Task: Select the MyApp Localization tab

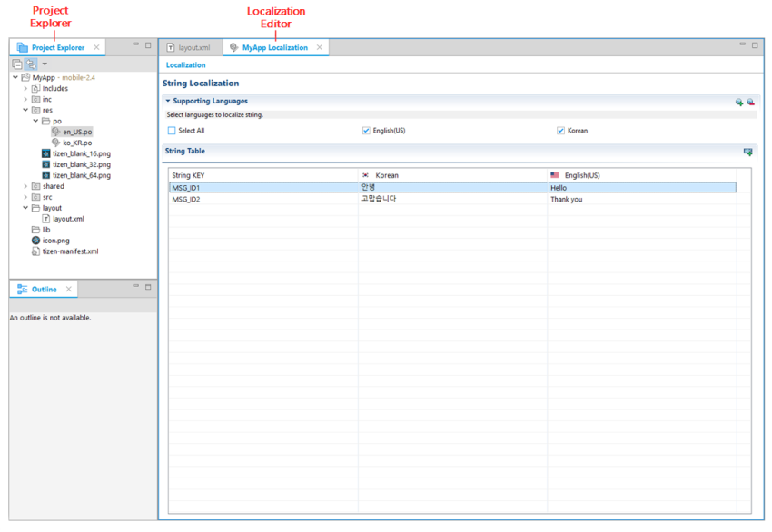Action: tap(272, 46)
